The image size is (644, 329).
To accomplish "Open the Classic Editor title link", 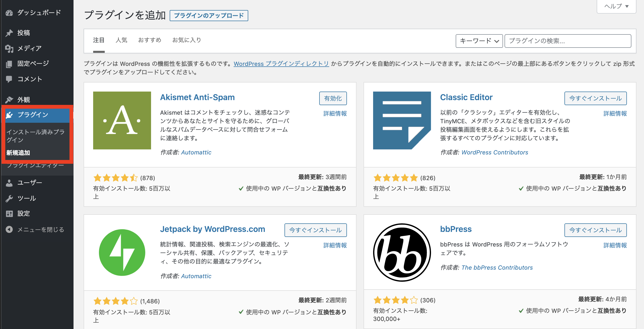I will pos(466,97).
